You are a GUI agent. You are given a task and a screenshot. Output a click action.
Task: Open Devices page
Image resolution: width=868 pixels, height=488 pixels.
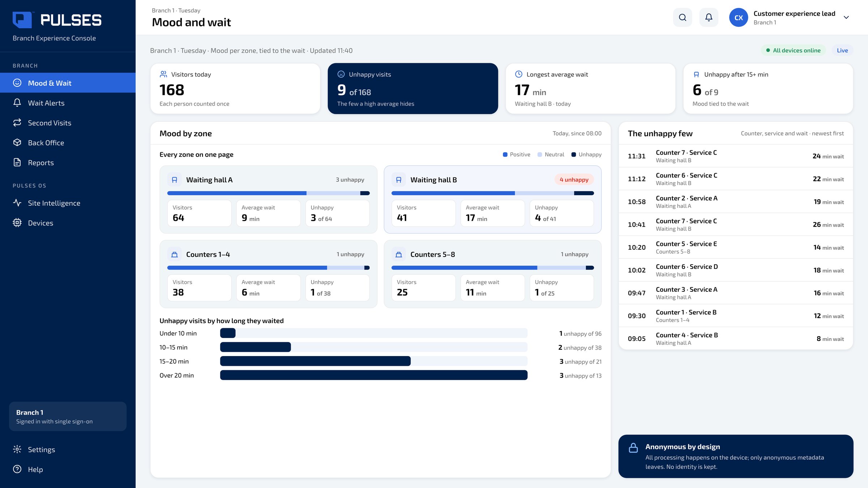(68, 223)
